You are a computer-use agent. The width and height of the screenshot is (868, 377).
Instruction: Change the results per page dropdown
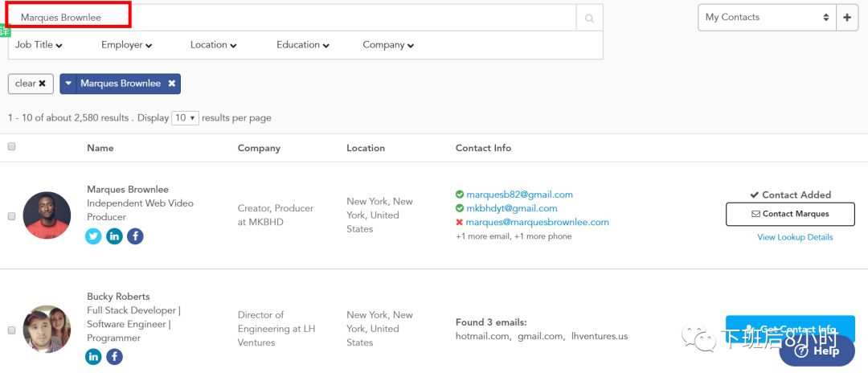tap(184, 117)
